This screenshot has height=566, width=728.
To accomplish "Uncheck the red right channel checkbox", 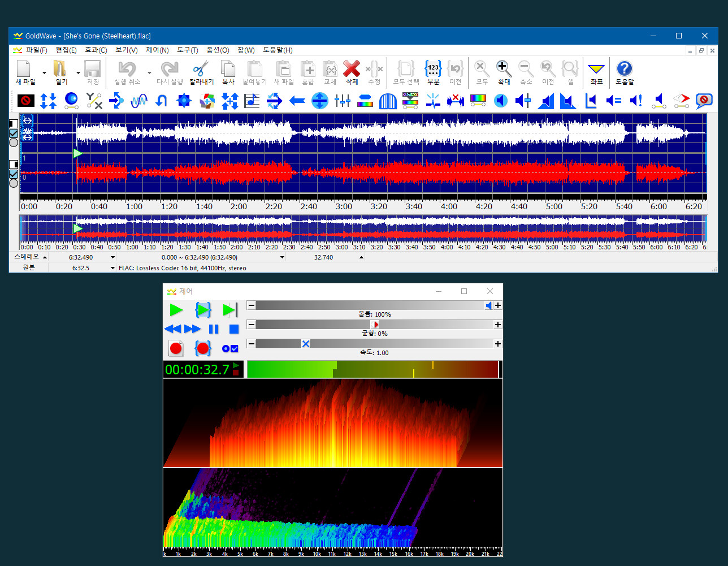I will tap(14, 174).
